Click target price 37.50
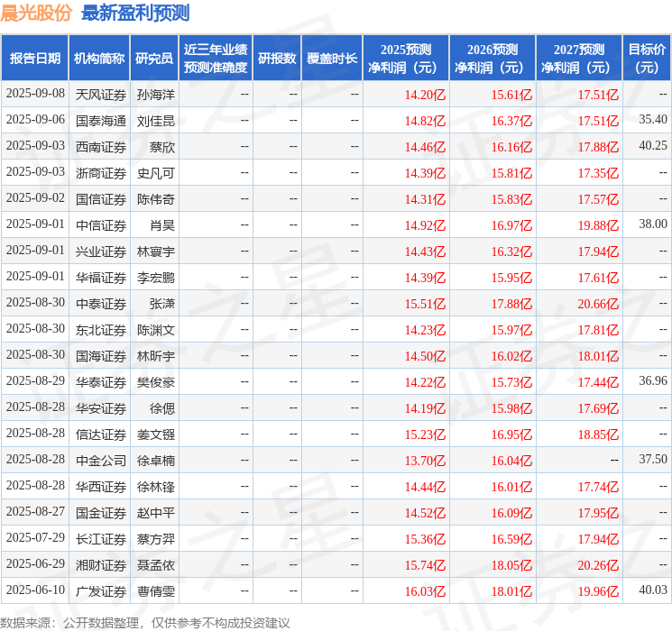Viewport: 672px width, 631px height. pos(653,459)
